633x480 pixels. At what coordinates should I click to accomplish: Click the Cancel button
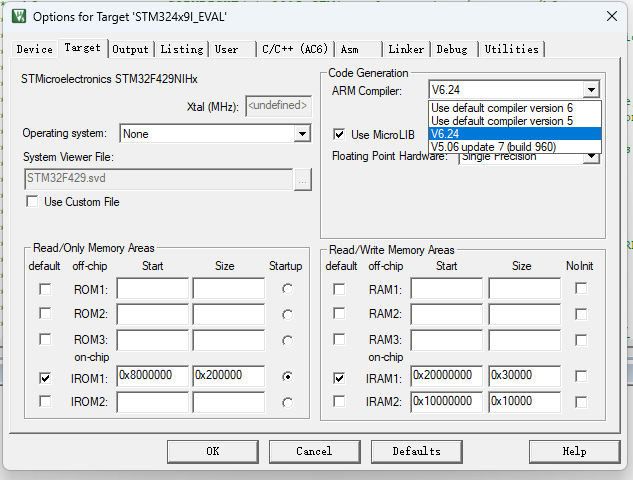314,451
